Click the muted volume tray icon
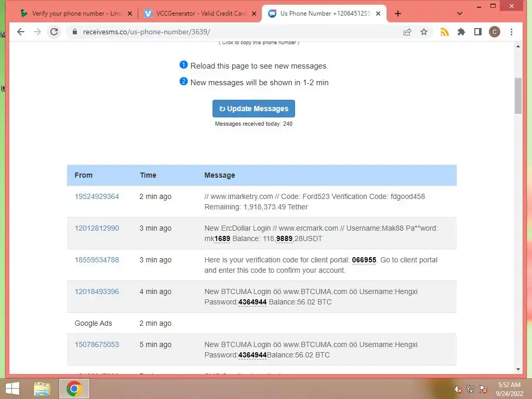 pyautogui.click(x=458, y=389)
